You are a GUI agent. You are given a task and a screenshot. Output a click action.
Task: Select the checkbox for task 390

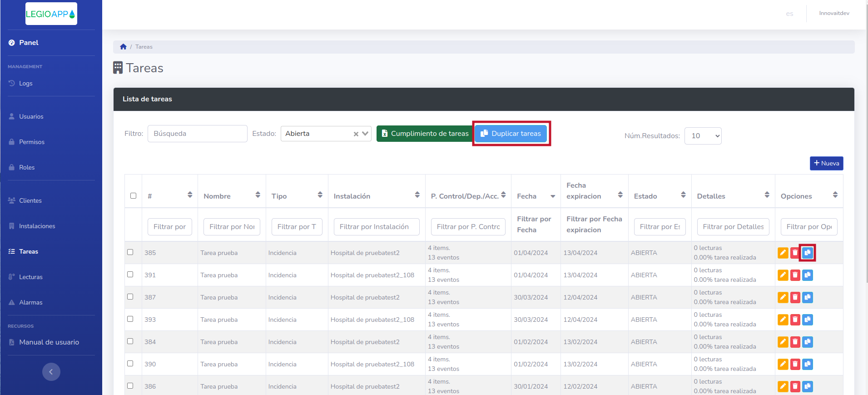130,364
